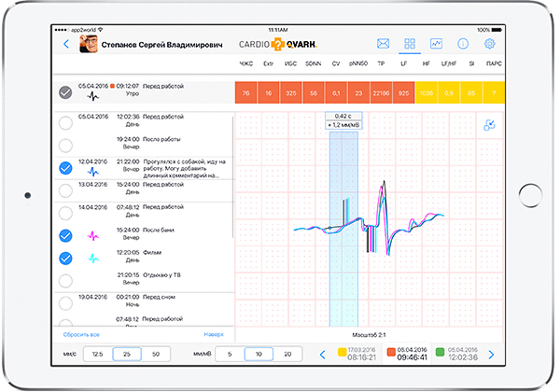The width and height of the screenshot is (560, 392).
Task: Tap the yellow cell showing 1036
Action: [x=427, y=92]
